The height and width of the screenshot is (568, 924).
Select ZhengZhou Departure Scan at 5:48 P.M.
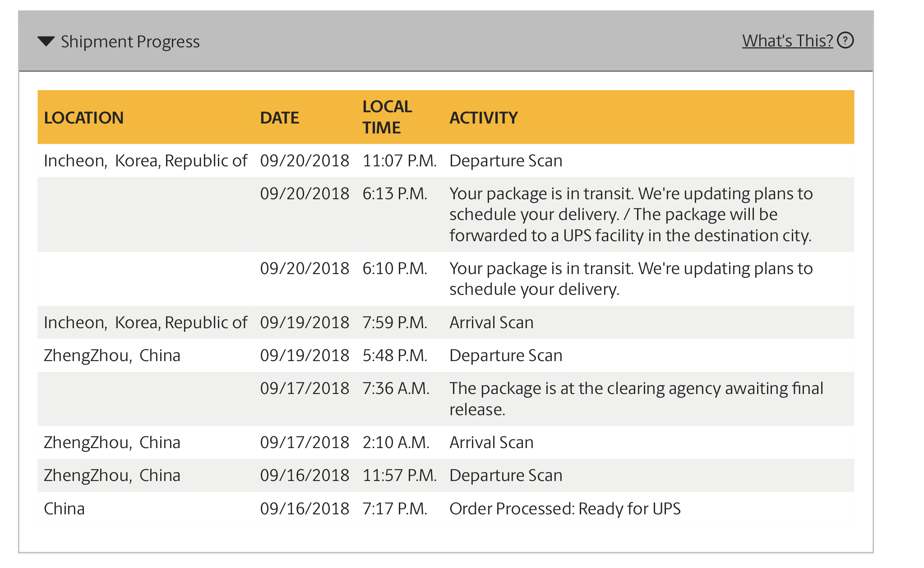tap(446, 355)
